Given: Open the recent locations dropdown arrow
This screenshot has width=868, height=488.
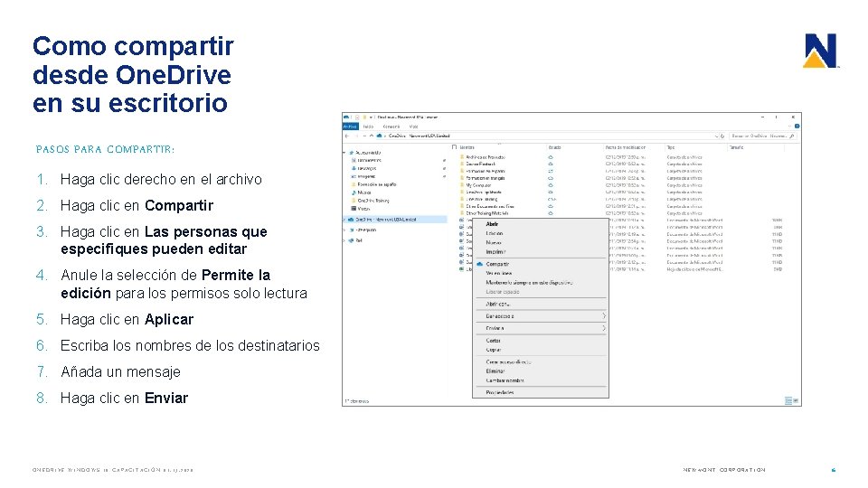Looking at the screenshot, I should (363, 136).
